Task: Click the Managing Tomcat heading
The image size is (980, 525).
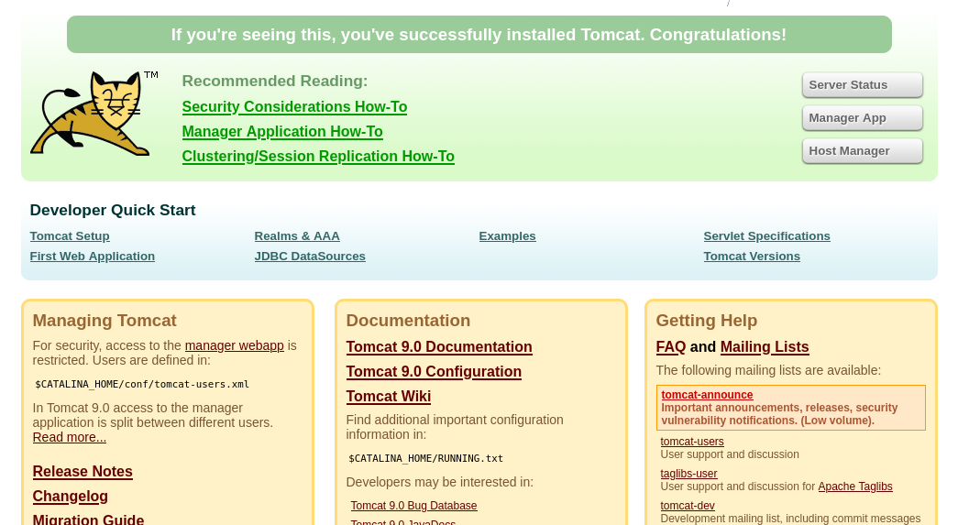Action: [x=105, y=321]
